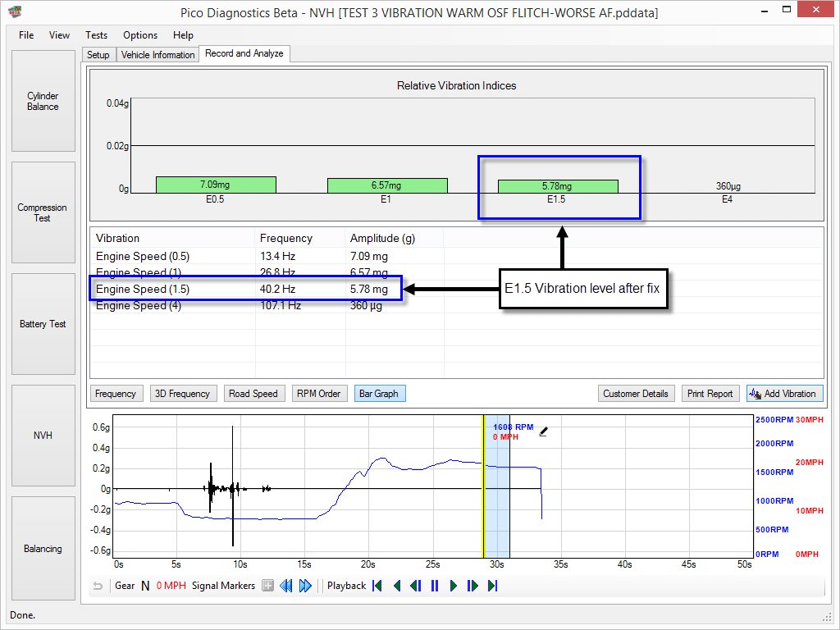Screen dimensions: 840x630
Task: Open the Help menu
Action: (183, 35)
